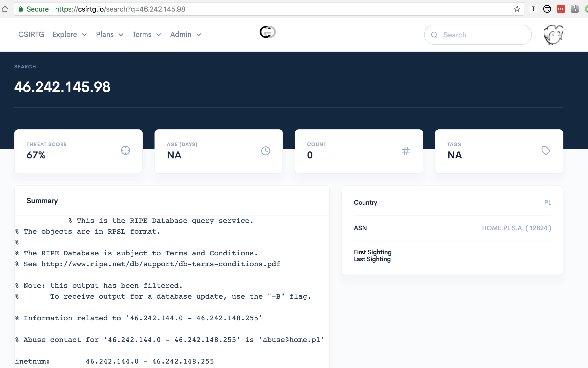588x368 pixels.
Task: Expand the Terms dropdown chevron
Action: [x=159, y=35]
